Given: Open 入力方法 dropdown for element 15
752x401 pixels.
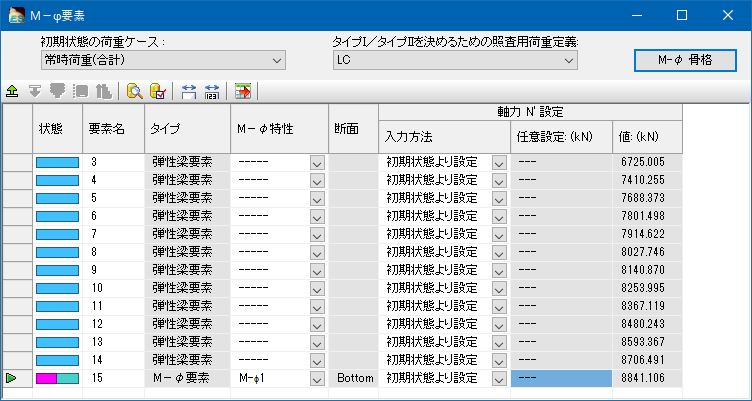Looking at the screenshot, I should click(499, 379).
